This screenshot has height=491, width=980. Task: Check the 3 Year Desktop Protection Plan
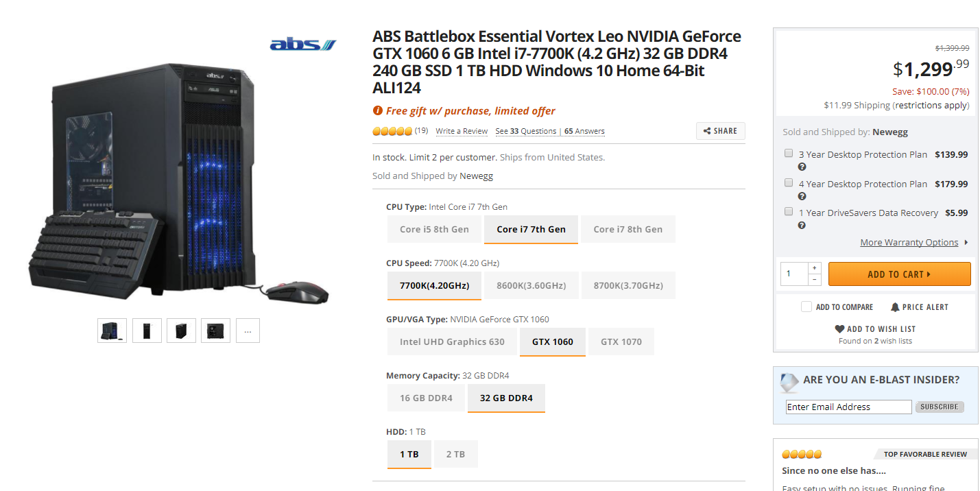(789, 154)
